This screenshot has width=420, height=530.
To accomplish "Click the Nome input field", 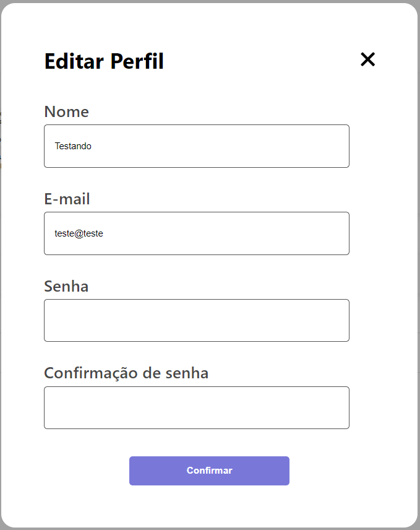I will pyautogui.click(x=196, y=146).
